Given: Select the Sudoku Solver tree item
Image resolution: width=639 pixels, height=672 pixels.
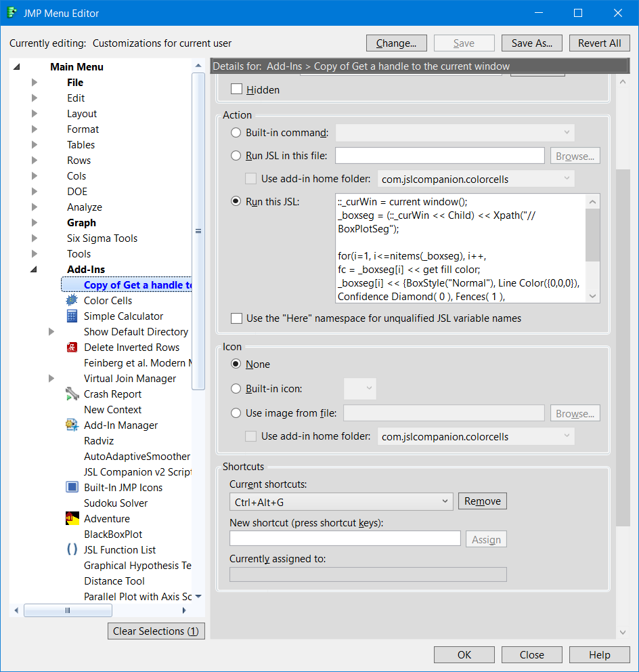Looking at the screenshot, I should point(116,503).
